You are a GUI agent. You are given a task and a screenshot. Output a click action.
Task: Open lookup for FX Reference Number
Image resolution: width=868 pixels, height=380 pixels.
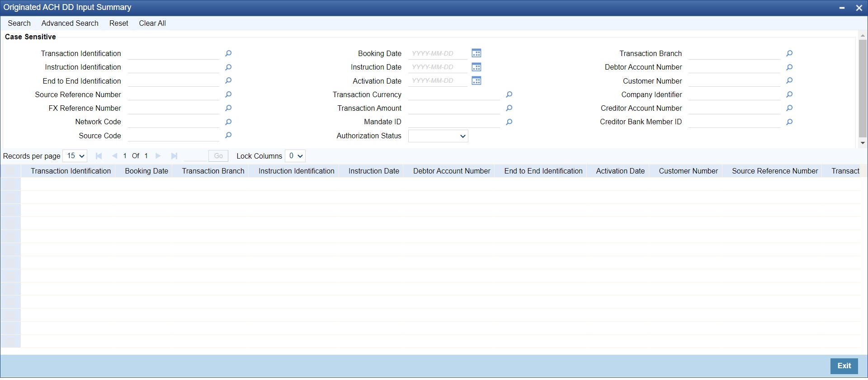tap(228, 108)
